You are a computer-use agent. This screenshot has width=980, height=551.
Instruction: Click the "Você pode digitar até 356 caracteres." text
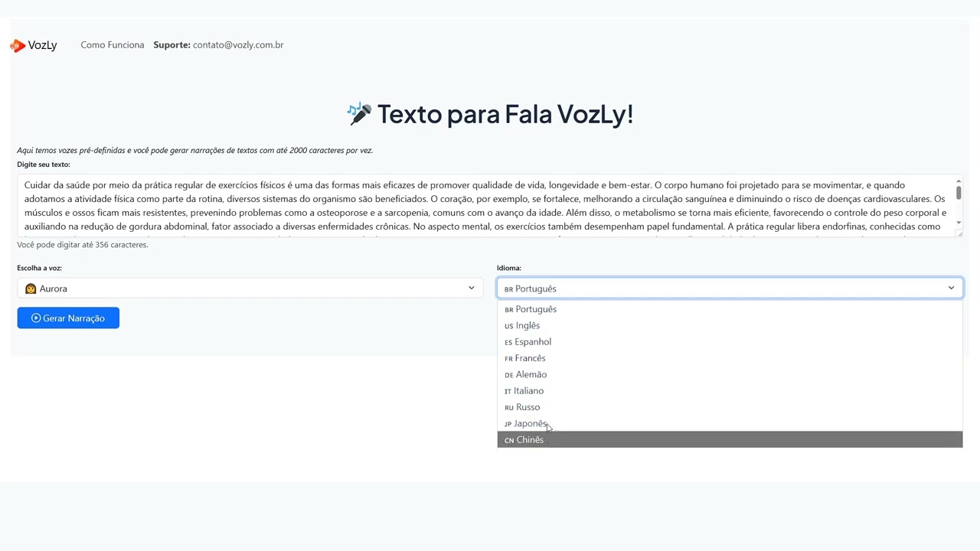[83, 245]
